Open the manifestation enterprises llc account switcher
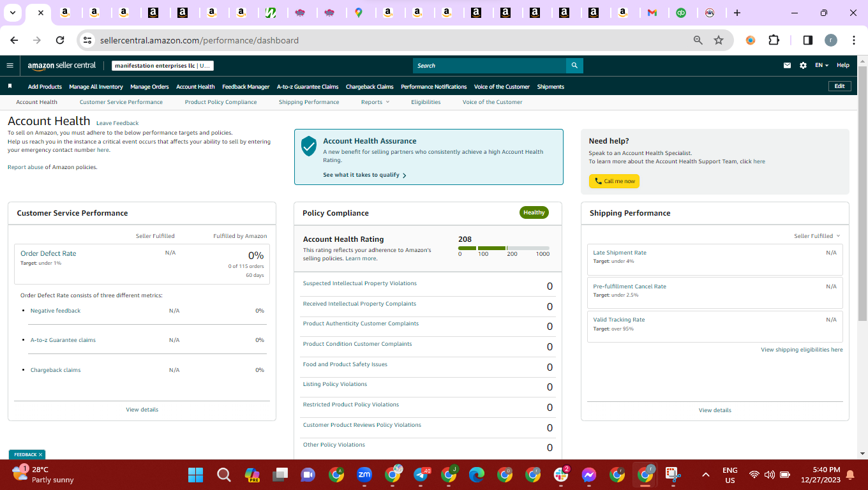Viewport: 868px width, 490px height. point(163,65)
